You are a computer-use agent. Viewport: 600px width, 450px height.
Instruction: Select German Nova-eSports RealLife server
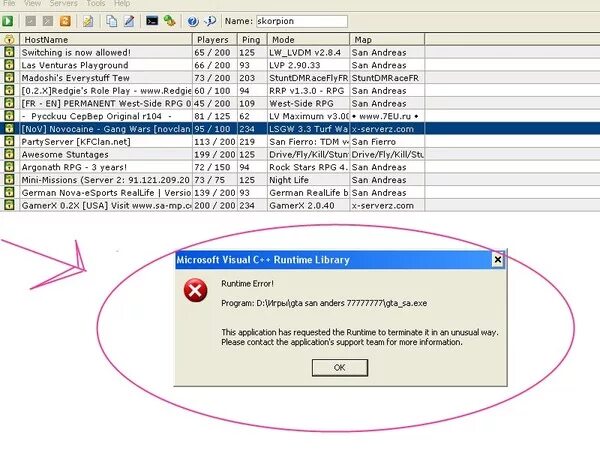pos(300,192)
